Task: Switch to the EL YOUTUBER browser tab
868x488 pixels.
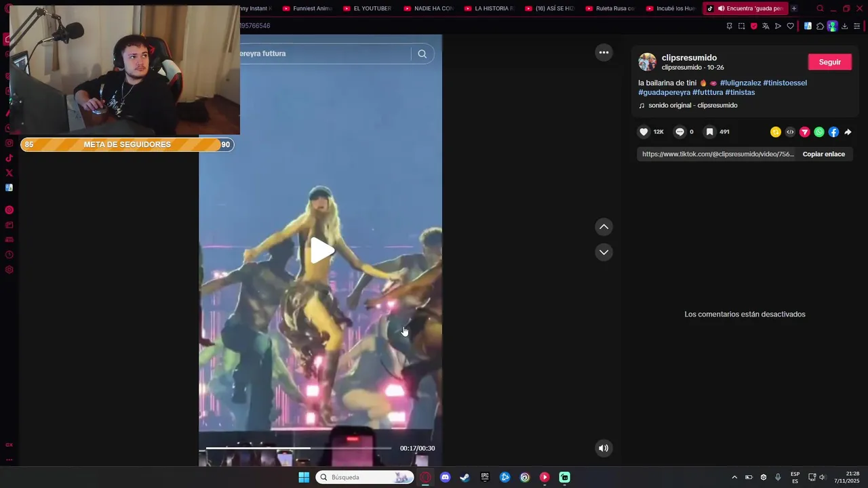Action: (x=367, y=8)
